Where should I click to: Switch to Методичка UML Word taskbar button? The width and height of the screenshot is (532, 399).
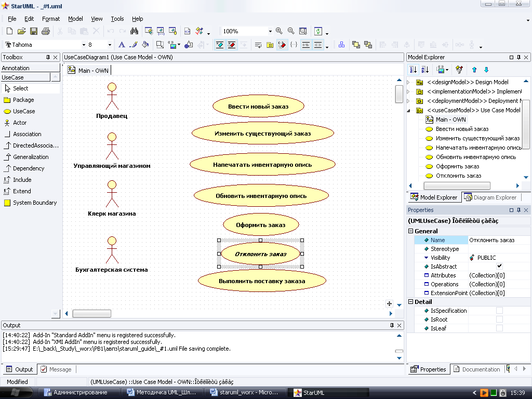(162, 393)
